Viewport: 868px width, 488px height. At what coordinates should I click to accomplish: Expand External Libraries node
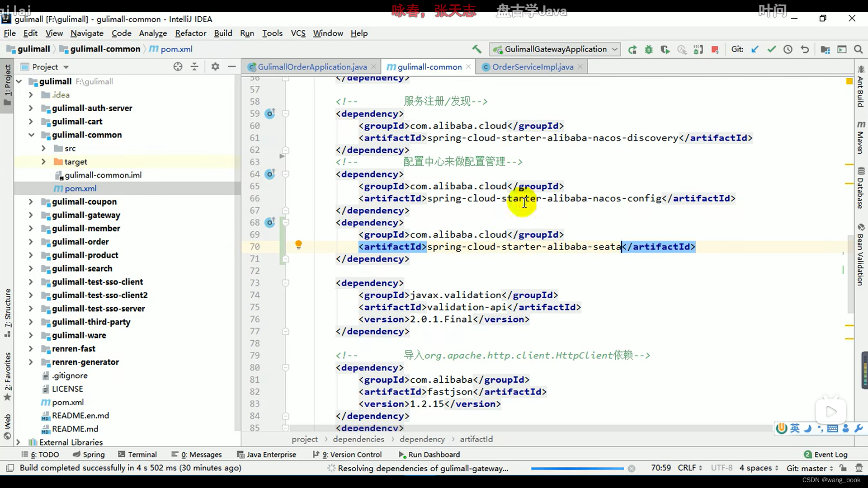coord(18,442)
